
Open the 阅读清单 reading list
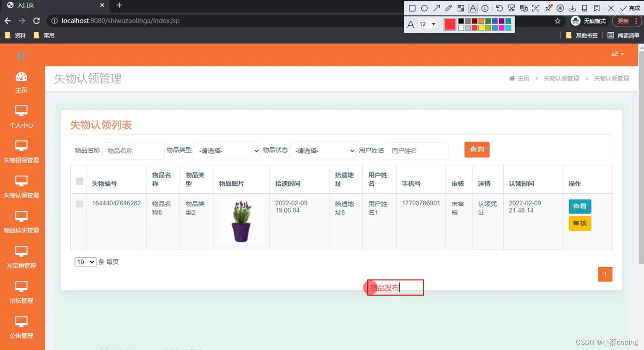(x=623, y=35)
